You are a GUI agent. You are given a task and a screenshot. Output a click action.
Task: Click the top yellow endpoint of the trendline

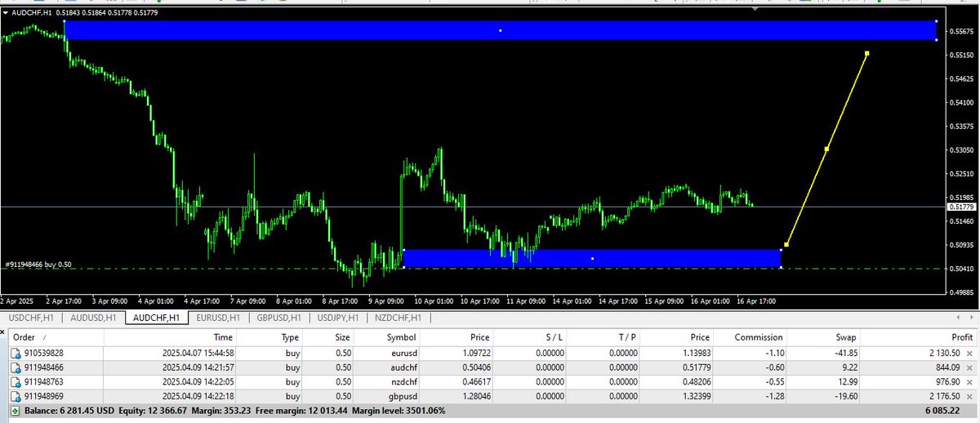pyautogui.click(x=866, y=54)
